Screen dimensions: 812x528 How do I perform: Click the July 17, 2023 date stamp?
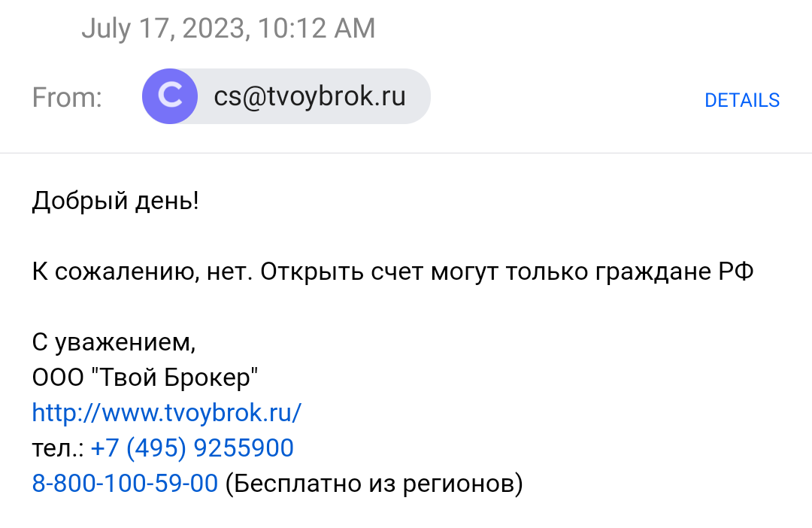164,29
